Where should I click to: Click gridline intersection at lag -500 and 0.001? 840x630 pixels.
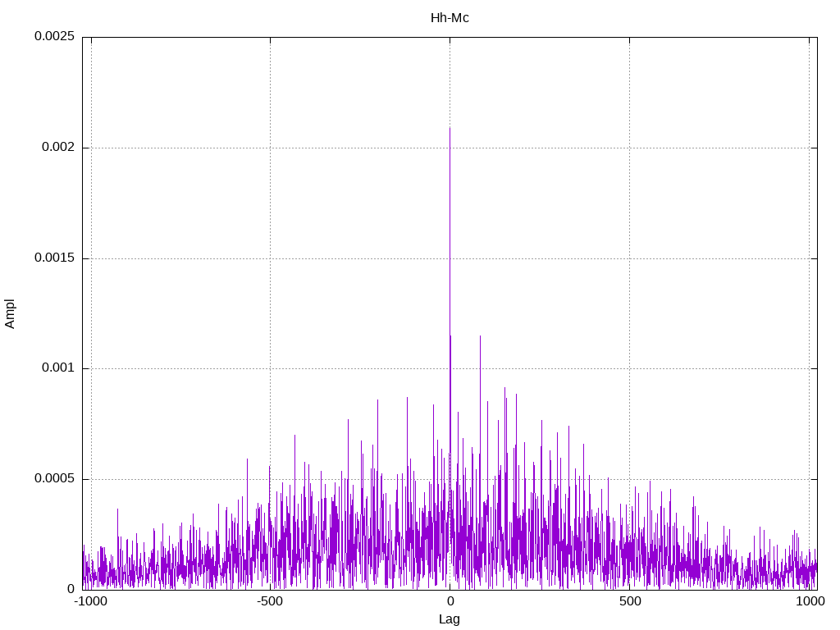pos(270,368)
